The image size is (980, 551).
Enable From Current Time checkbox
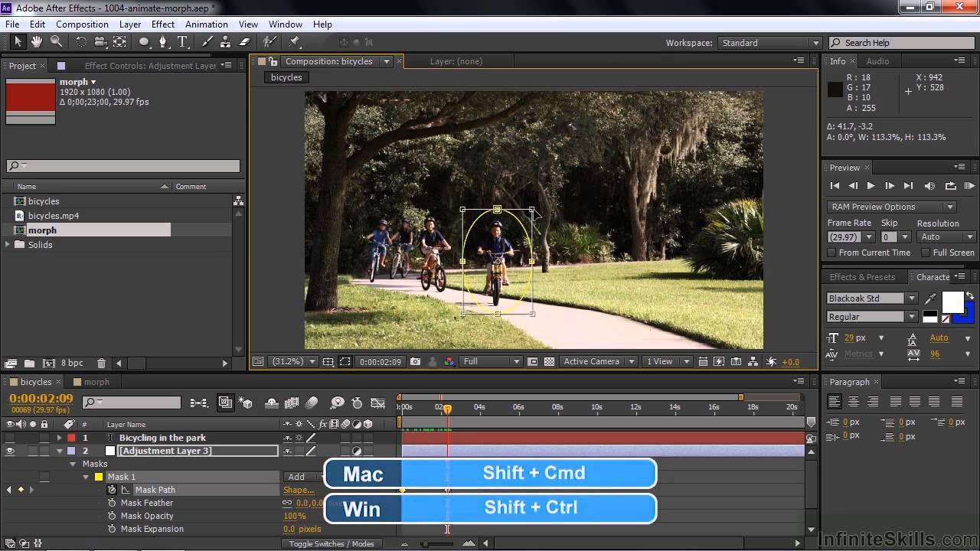(832, 253)
